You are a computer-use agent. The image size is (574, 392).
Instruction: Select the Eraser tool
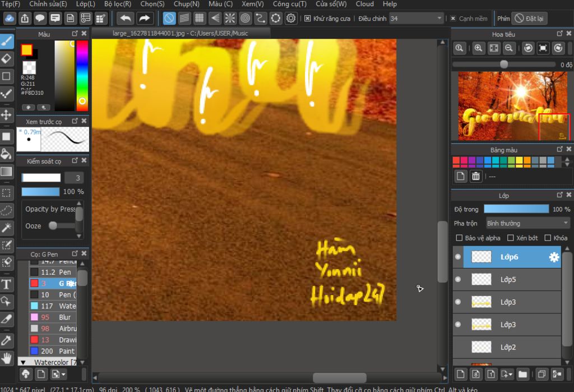click(x=7, y=59)
